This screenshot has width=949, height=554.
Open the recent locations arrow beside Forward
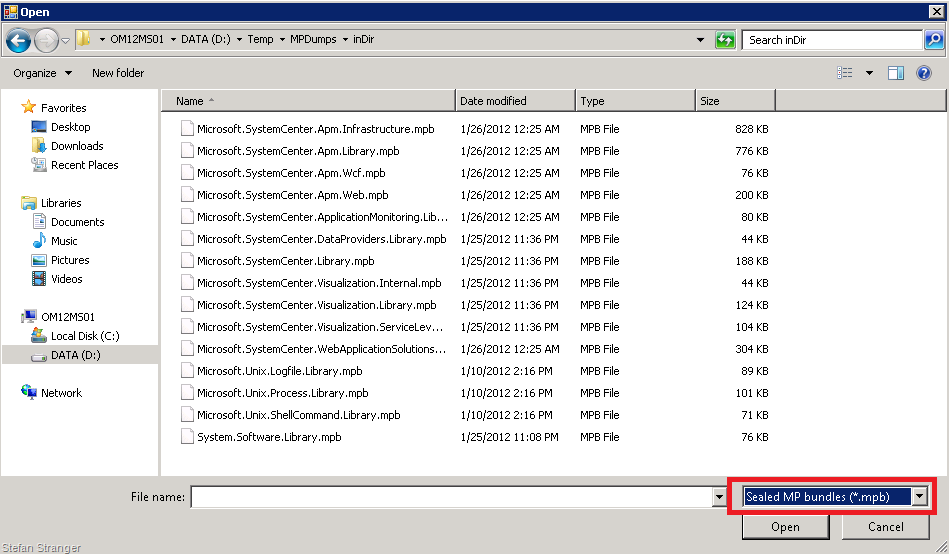65,41
